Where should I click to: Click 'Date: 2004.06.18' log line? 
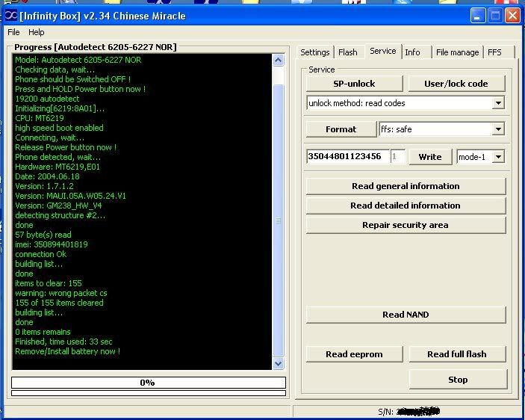[47, 176]
